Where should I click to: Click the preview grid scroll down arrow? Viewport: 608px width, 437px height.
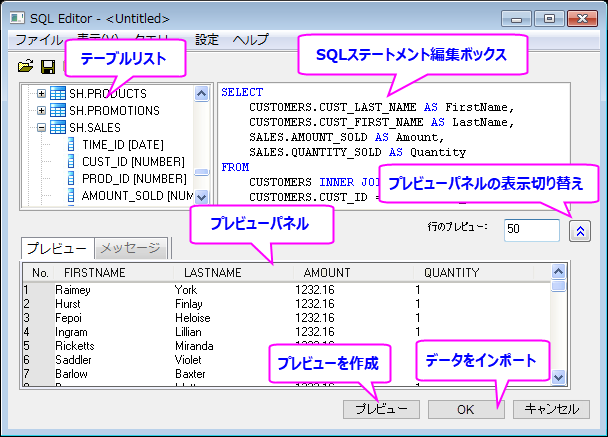click(558, 377)
